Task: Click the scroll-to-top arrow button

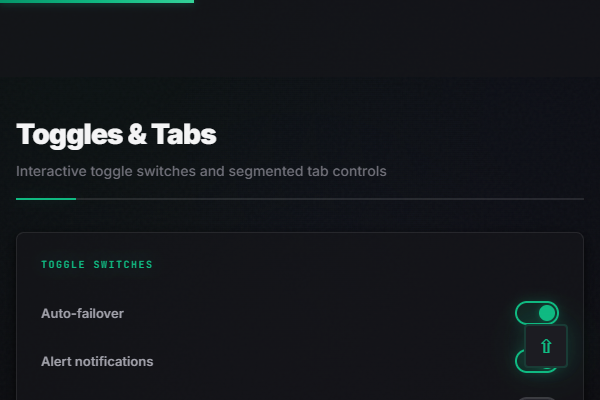Action: click(x=546, y=346)
